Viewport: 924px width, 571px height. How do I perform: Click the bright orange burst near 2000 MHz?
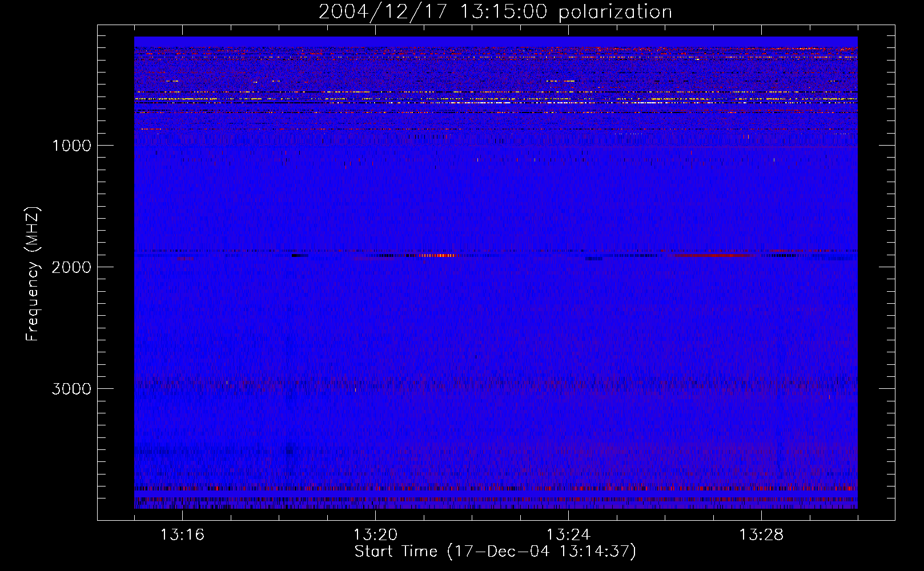pos(439,255)
